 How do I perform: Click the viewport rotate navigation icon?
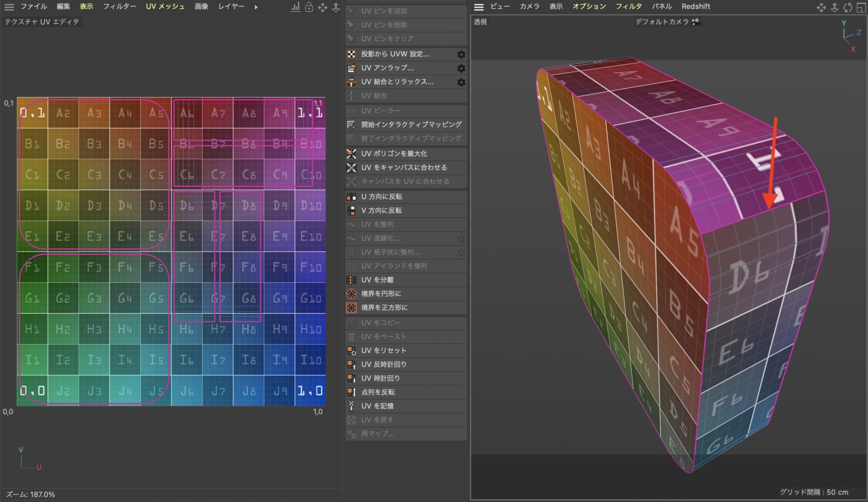[848, 7]
